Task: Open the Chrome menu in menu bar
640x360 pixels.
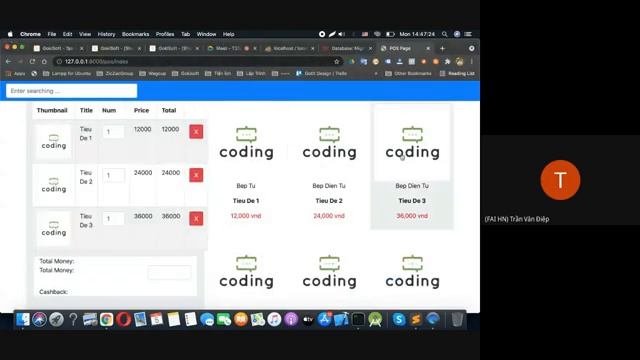Action: (x=30, y=34)
